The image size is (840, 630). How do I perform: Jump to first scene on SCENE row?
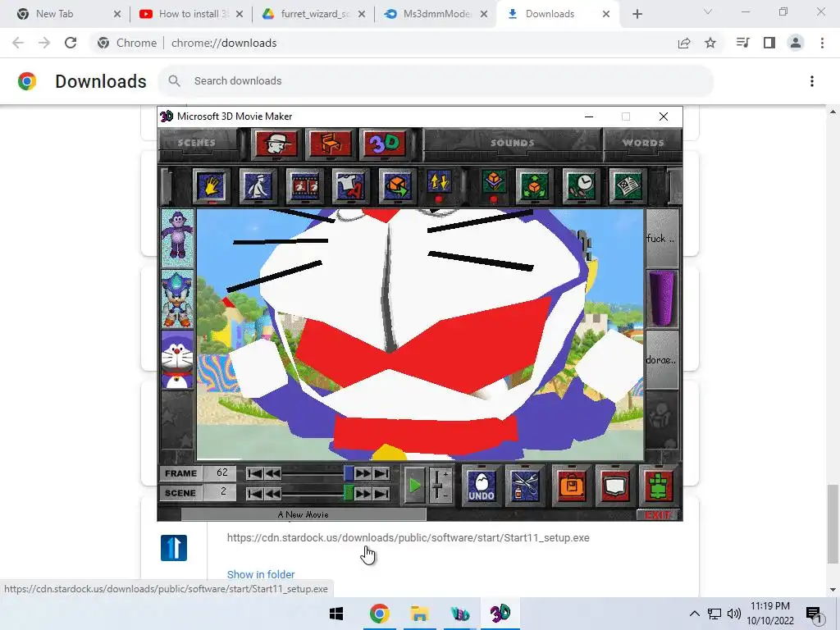[255, 493]
